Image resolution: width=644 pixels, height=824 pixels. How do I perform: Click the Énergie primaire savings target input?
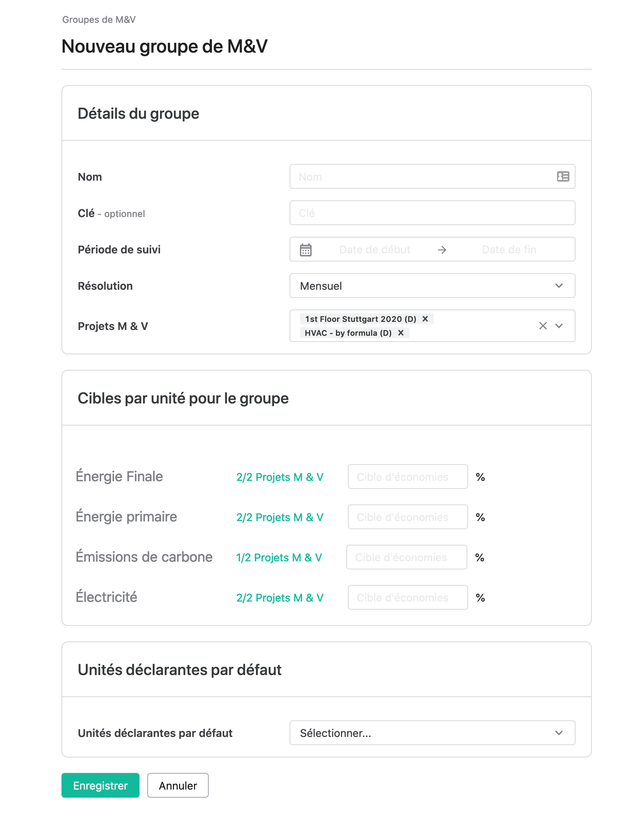pyautogui.click(x=408, y=517)
